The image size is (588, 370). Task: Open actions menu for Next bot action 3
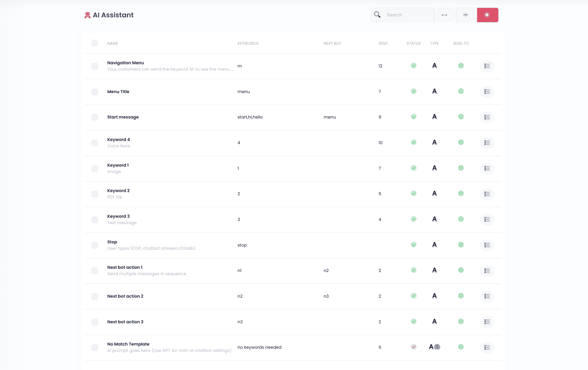pos(487,322)
